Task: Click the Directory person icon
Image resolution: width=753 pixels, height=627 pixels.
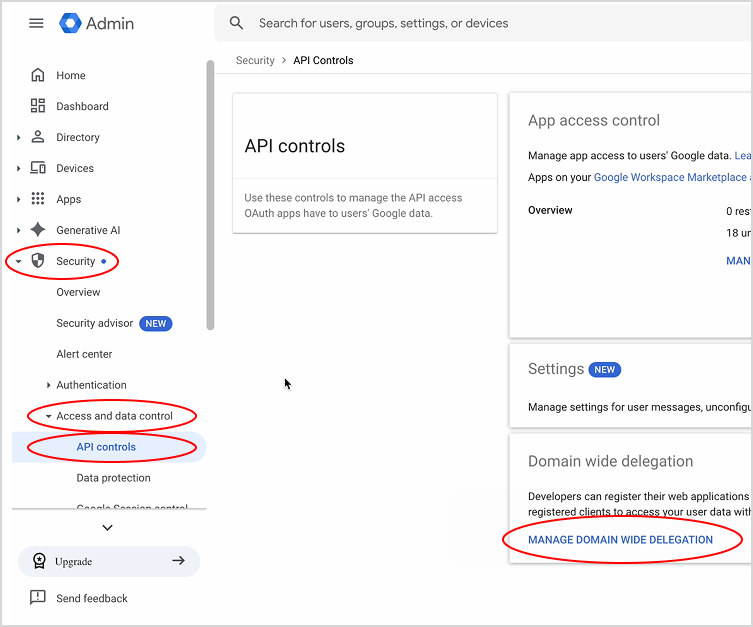Action: (x=38, y=137)
